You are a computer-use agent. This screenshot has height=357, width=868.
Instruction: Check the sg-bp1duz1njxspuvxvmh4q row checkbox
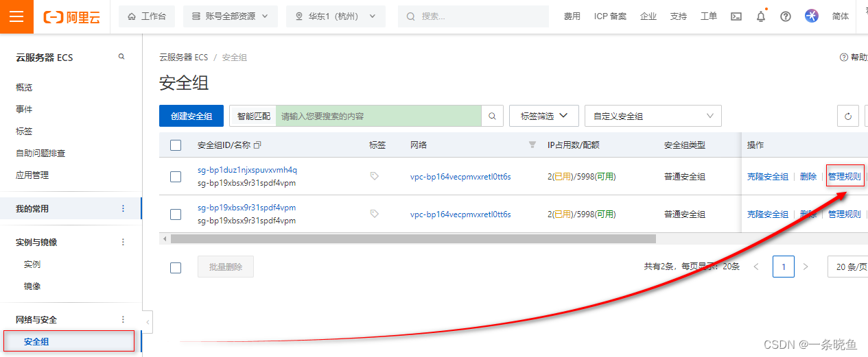(176, 177)
